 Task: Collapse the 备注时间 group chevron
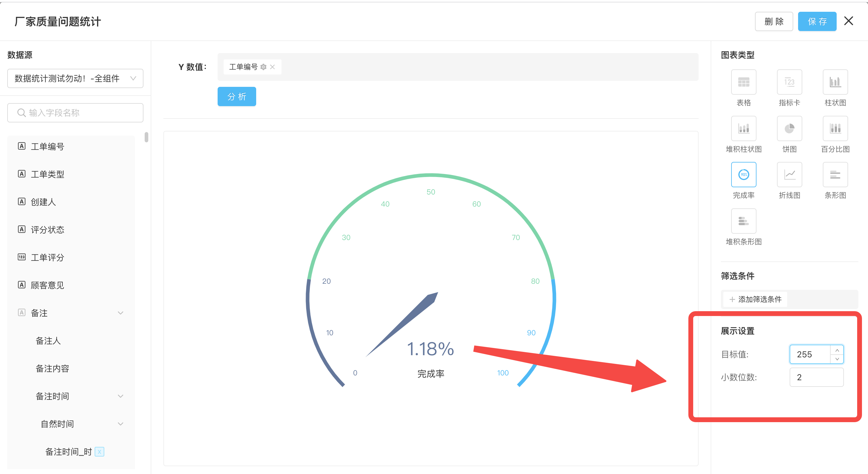[120, 396]
